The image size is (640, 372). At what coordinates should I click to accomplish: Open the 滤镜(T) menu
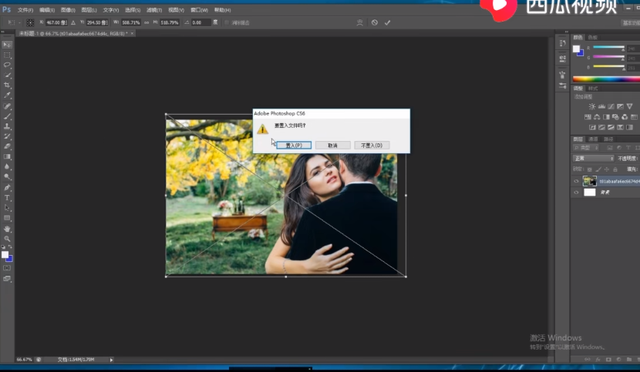pyautogui.click(x=154, y=10)
